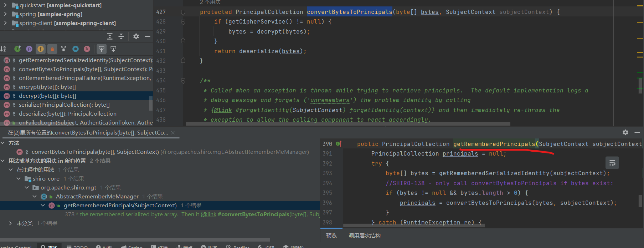Click the Expand All icon in Structure panel
644x248 pixels.
click(110, 36)
